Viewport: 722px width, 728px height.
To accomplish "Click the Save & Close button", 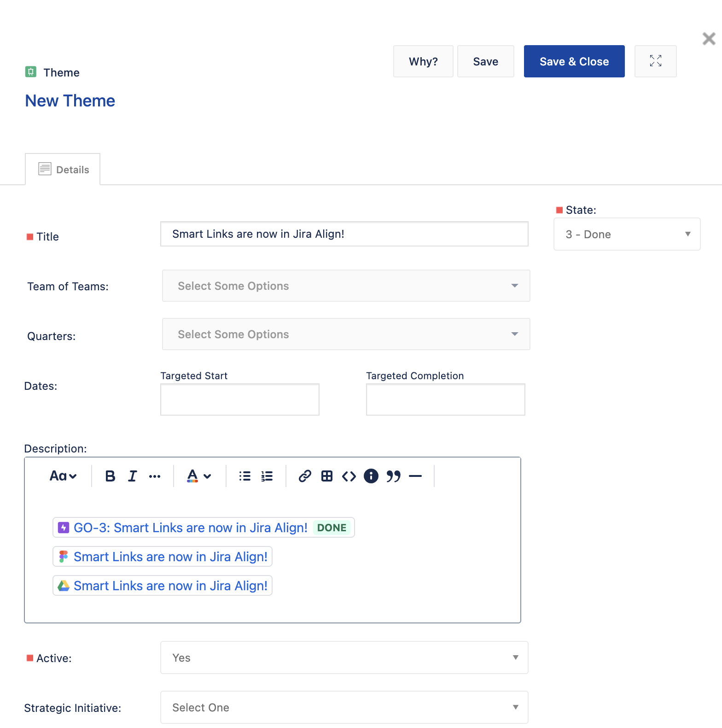I will click(574, 61).
